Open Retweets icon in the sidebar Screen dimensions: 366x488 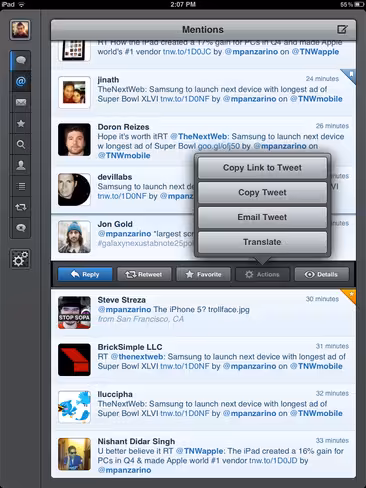pyautogui.click(x=21, y=207)
